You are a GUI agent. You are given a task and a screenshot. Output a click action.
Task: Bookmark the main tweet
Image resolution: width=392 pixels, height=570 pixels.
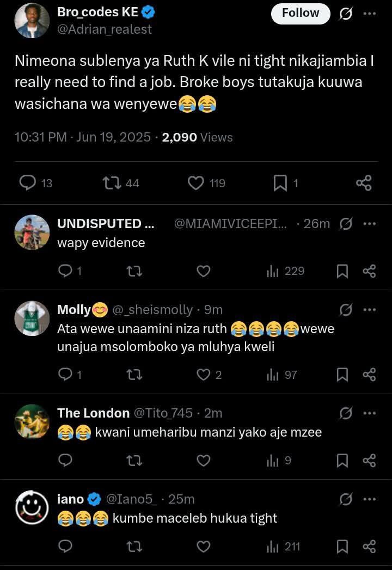(x=286, y=183)
